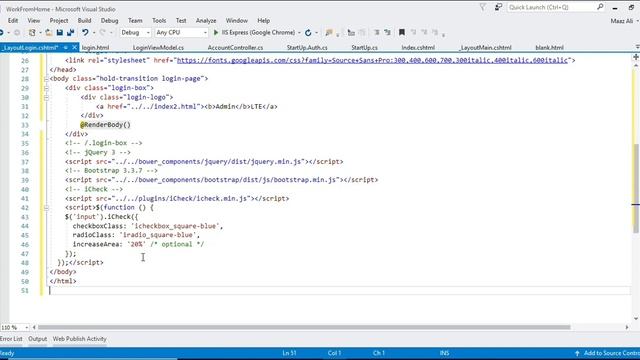Switch to the AccountController.cs tab

tap(235, 48)
